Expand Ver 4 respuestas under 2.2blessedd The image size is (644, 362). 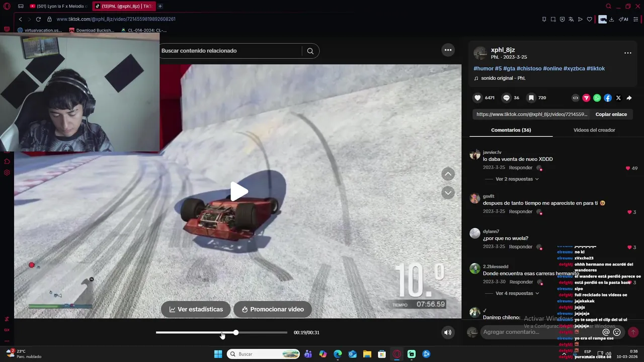[x=517, y=293]
